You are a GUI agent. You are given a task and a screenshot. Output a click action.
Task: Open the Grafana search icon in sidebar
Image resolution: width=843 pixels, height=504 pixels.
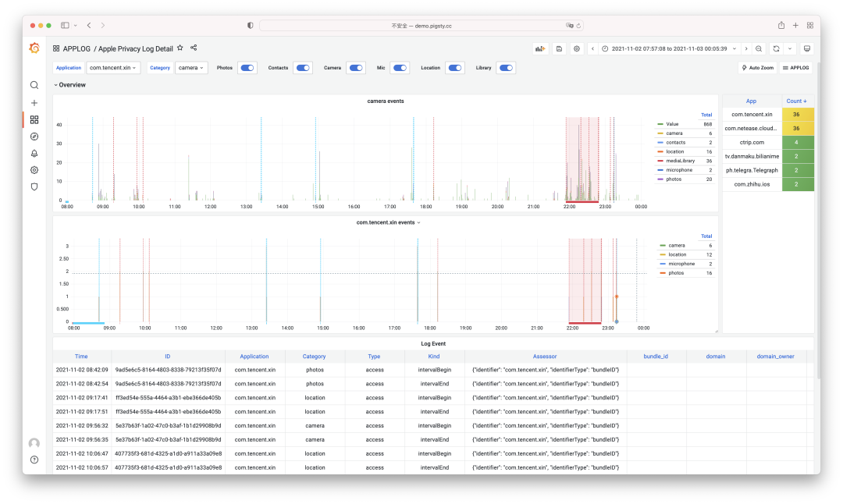34,85
